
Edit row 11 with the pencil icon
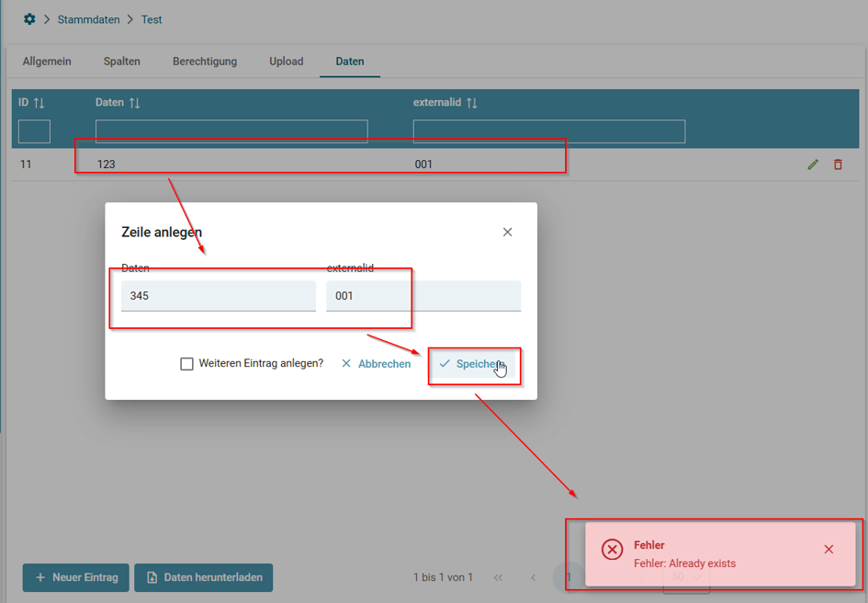[813, 164]
